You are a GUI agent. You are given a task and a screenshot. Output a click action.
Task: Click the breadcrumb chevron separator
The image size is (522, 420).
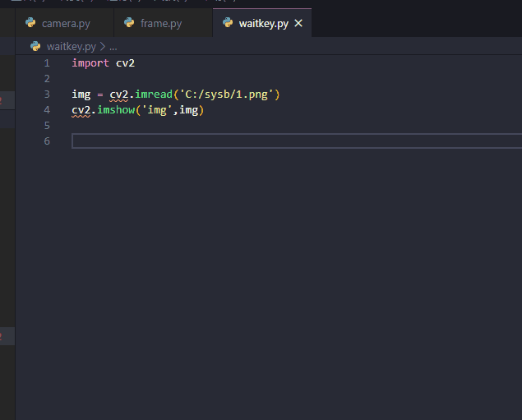(103, 47)
